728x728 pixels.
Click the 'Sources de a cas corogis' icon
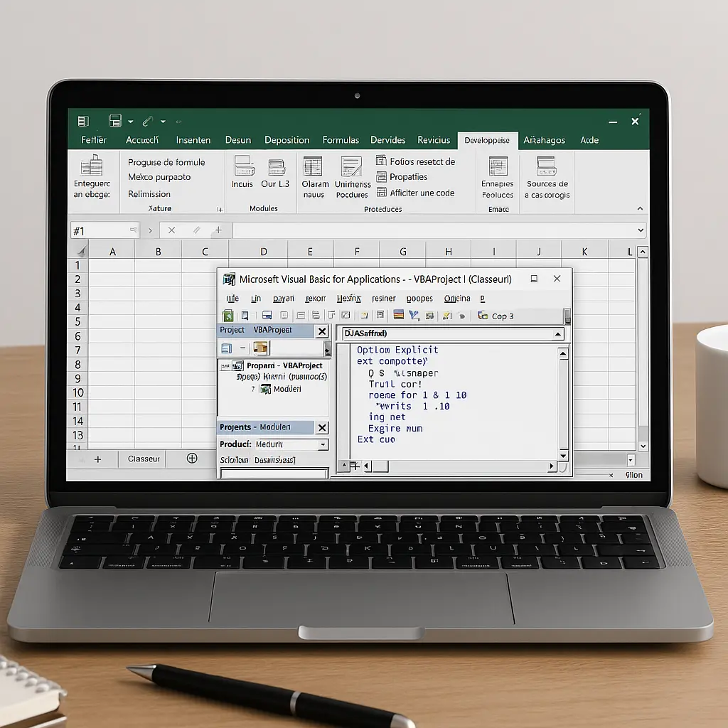(546, 166)
